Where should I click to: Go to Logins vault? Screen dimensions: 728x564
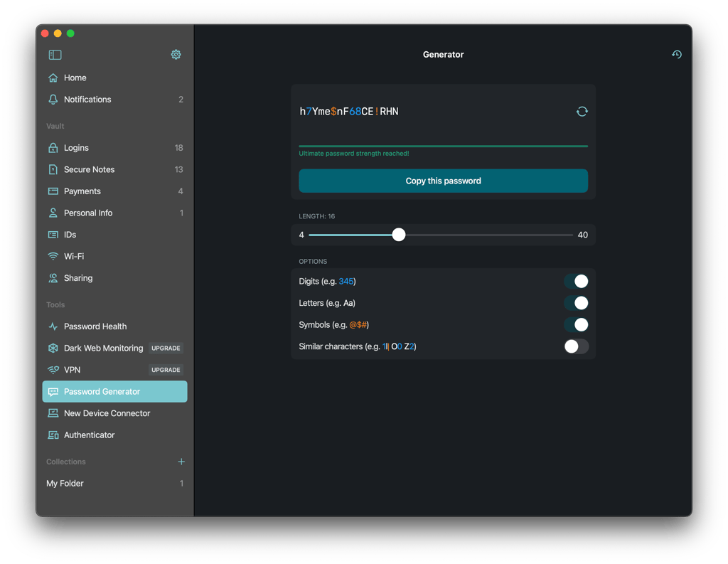(x=114, y=148)
